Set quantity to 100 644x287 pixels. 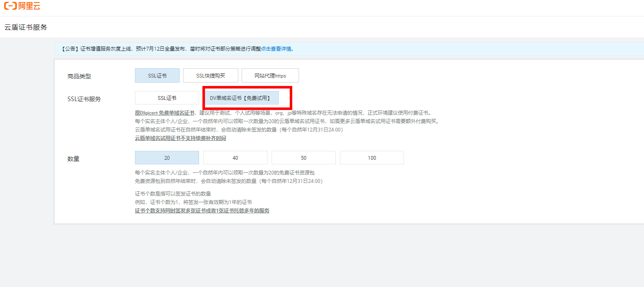[x=372, y=158]
